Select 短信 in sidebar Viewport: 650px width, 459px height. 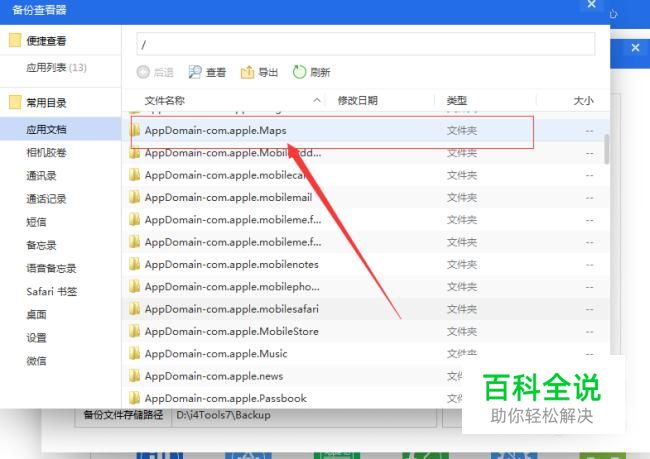[36, 222]
